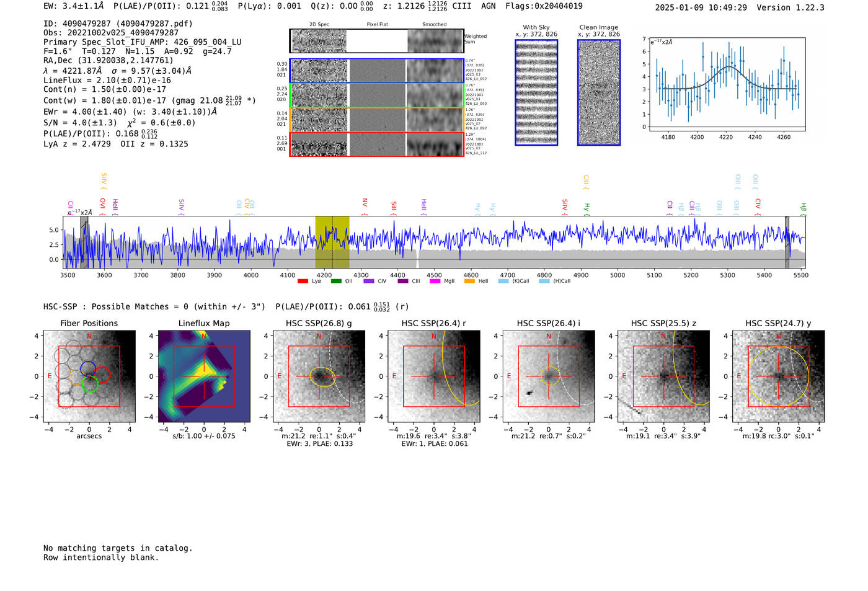
Task: Click the blue fiber circle in Fiber Positions
Action: point(88,368)
